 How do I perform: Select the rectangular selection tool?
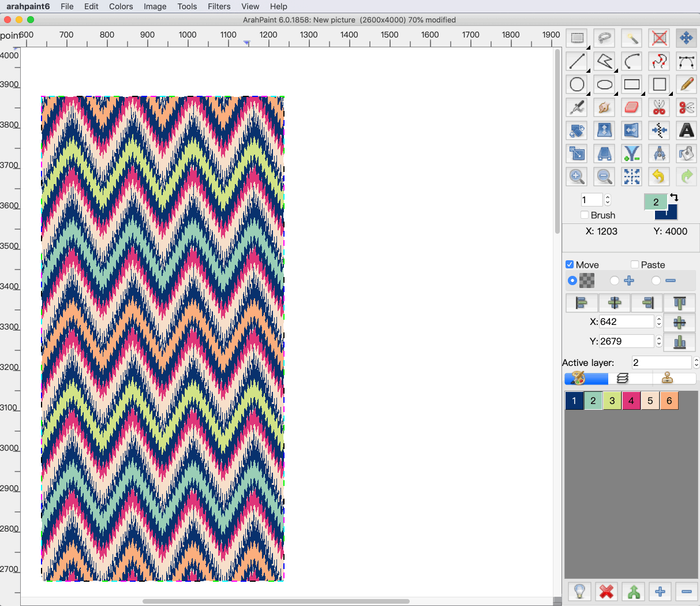point(577,38)
